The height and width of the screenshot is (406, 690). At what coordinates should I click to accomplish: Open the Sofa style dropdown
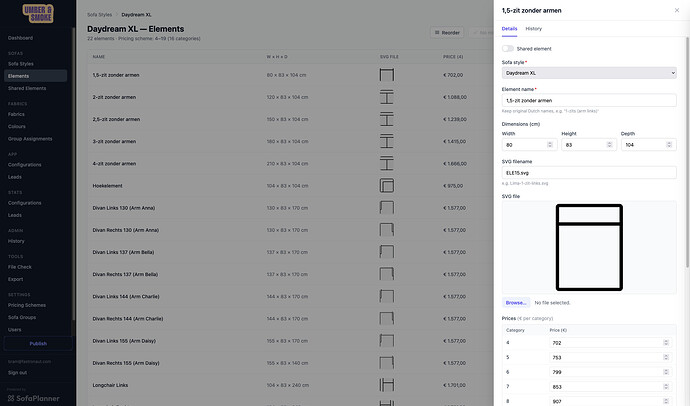tap(589, 73)
